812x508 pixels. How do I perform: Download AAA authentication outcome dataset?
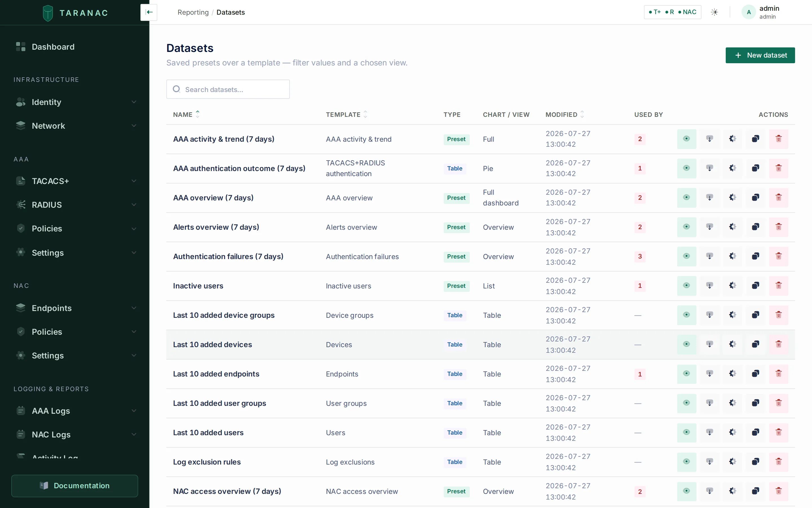pos(710,168)
